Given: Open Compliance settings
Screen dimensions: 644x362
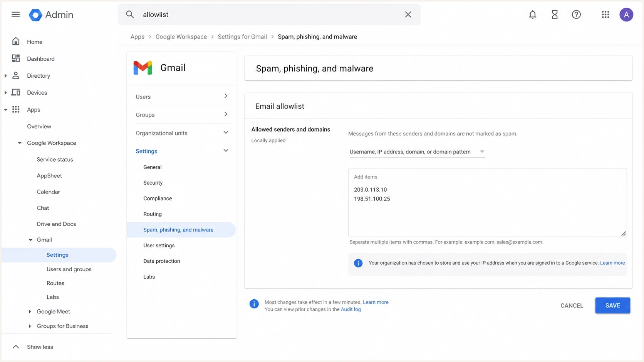Looking at the screenshot, I should coord(158,199).
